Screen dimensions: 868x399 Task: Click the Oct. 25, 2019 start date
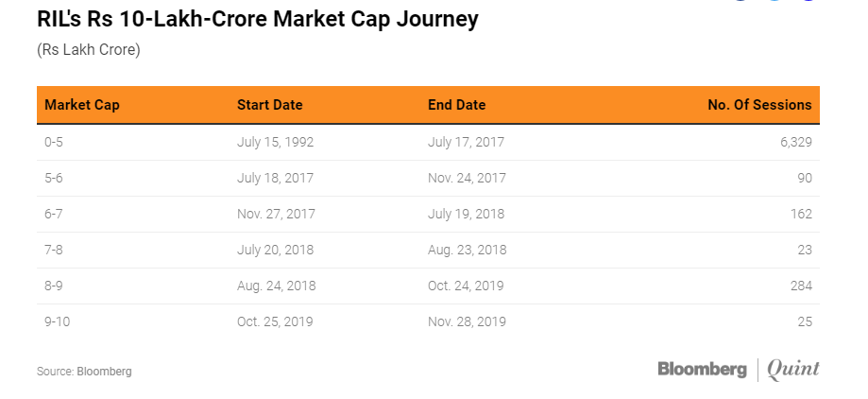pyautogui.click(x=274, y=321)
